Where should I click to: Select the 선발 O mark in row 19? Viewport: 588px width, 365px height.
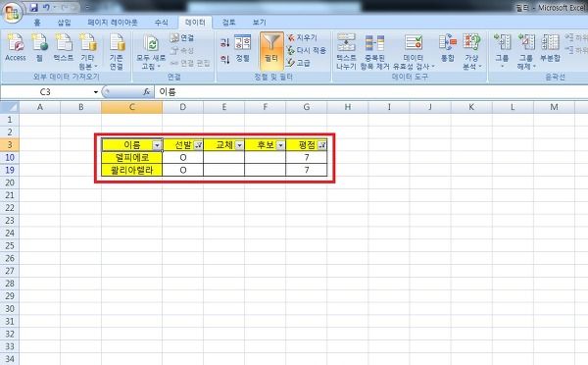(183, 170)
